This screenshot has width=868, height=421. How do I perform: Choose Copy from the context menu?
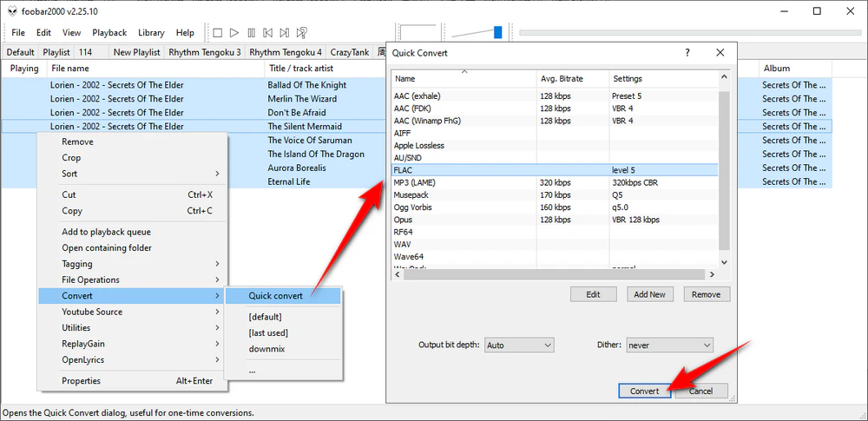[x=133, y=211]
